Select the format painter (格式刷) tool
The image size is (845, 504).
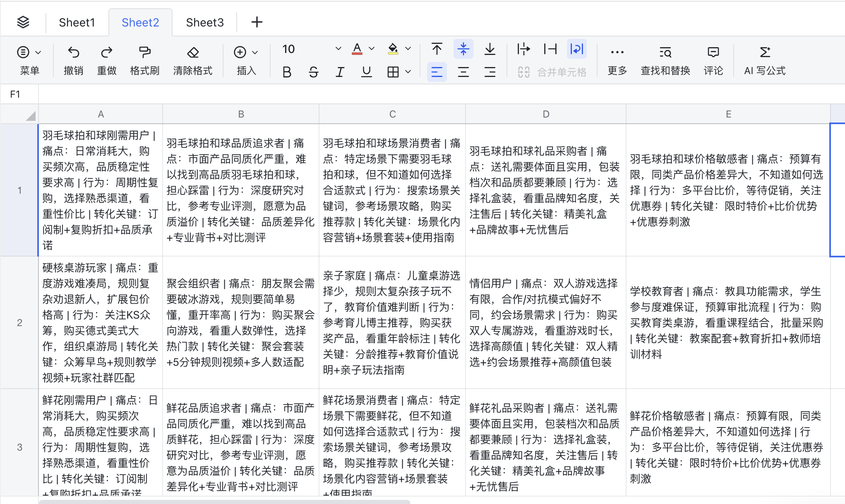click(144, 52)
